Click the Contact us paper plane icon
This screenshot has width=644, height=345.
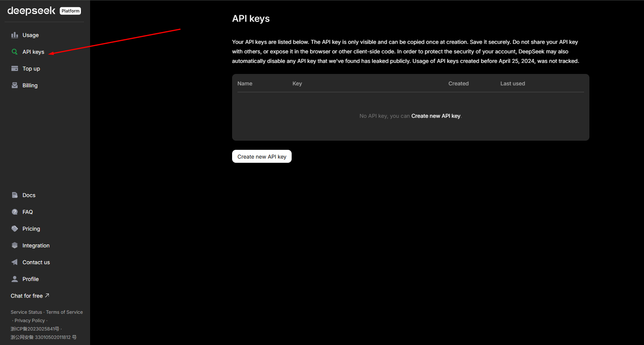point(15,262)
